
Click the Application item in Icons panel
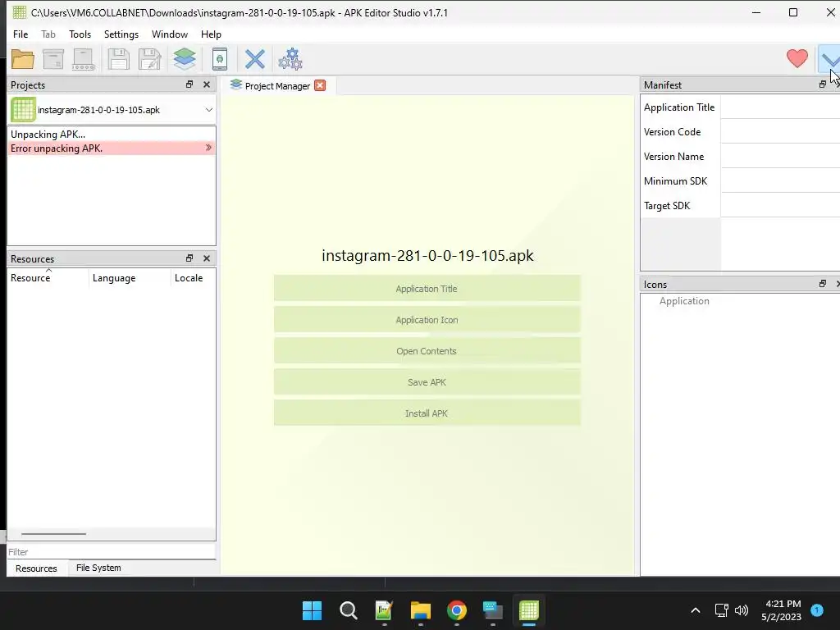pos(684,301)
